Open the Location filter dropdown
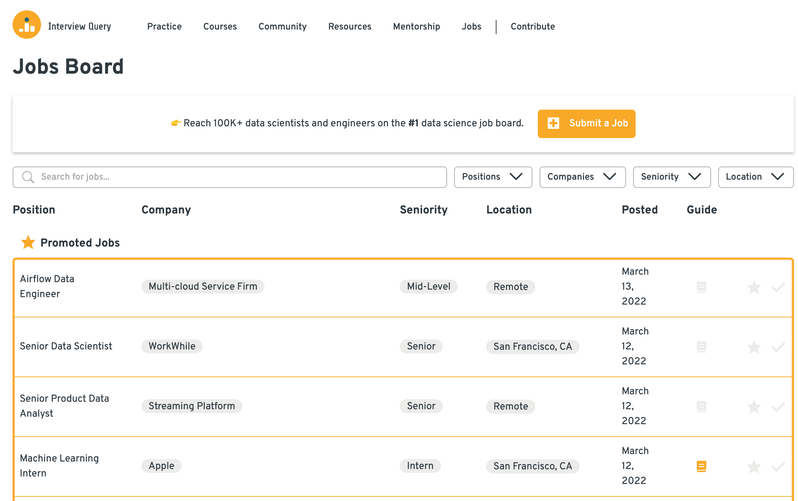This screenshot has height=501, width=798. pos(755,177)
